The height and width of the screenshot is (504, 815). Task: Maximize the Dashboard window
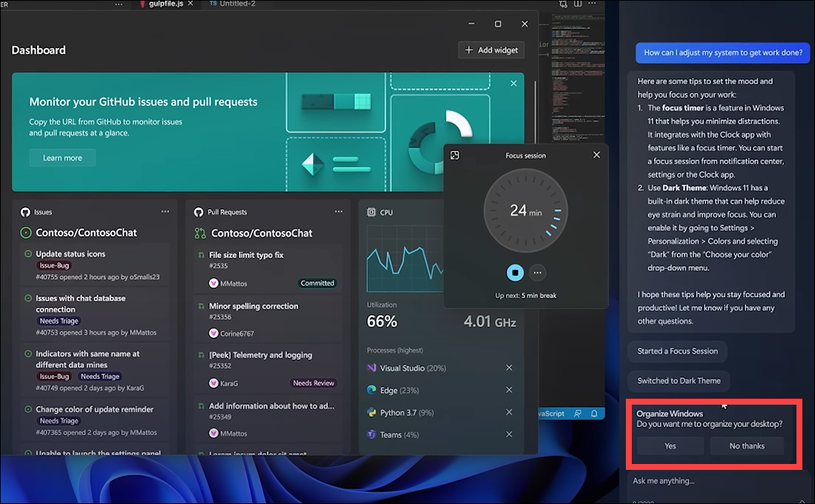tap(498, 24)
